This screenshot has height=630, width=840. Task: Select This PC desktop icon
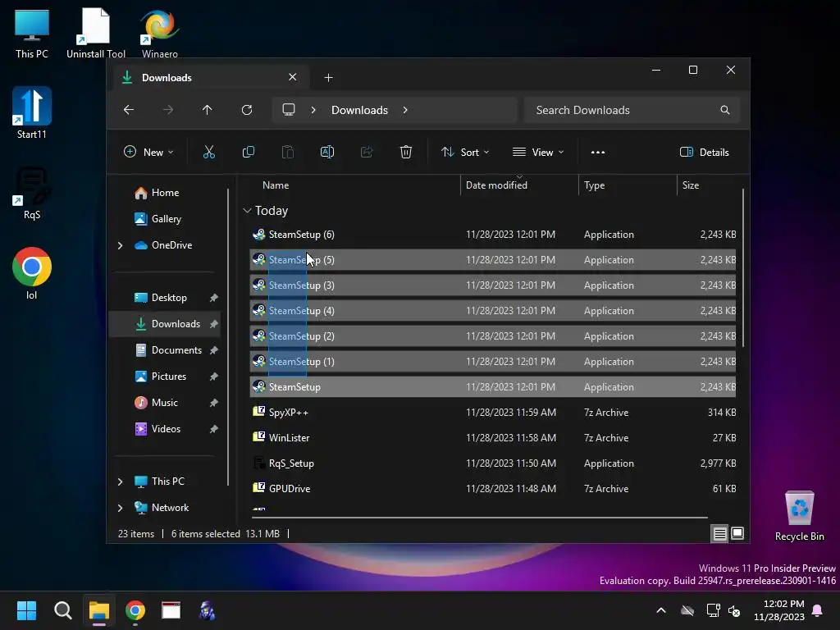point(32,33)
